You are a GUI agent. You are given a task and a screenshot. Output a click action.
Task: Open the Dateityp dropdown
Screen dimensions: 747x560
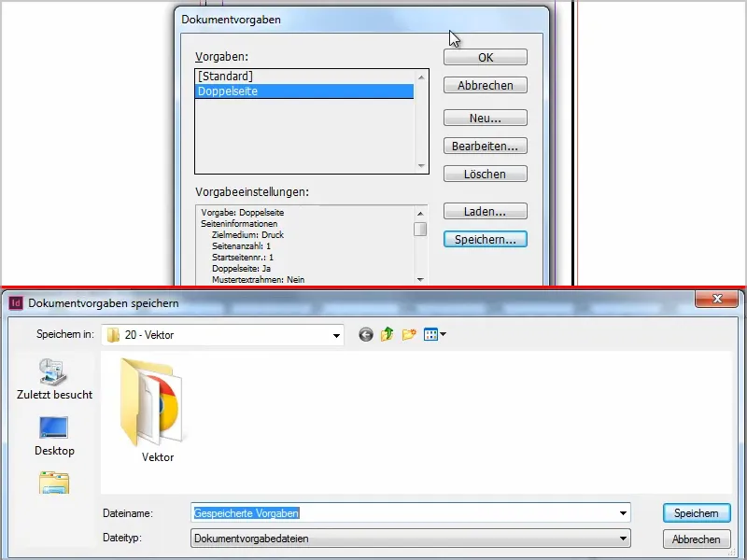pyautogui.click(x=411, y=539)
